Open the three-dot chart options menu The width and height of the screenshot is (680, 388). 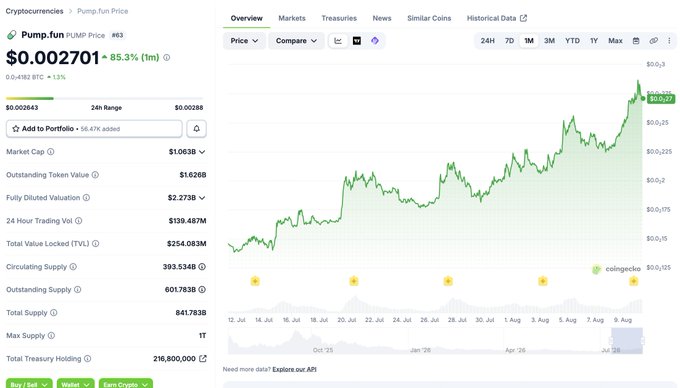coord(669,41)
